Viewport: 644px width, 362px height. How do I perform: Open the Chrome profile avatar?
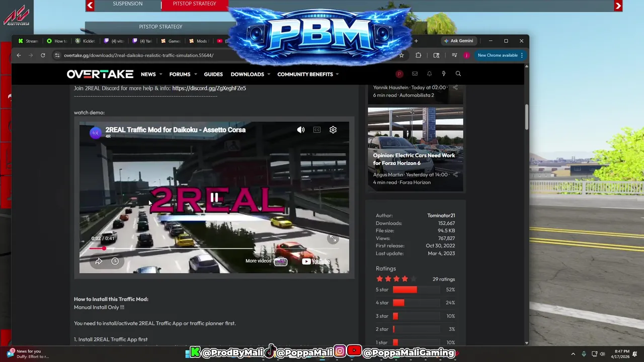tap(466, 55)
